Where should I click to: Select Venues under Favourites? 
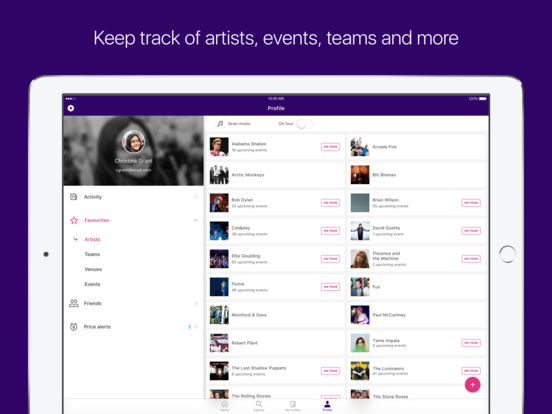point(93,269)
